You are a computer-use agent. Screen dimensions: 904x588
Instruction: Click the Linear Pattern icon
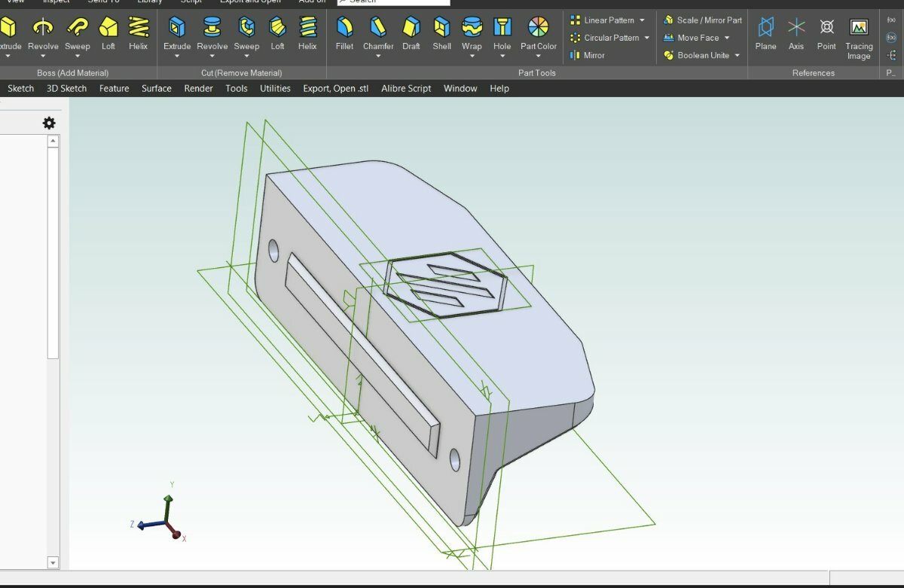point(576,20)
